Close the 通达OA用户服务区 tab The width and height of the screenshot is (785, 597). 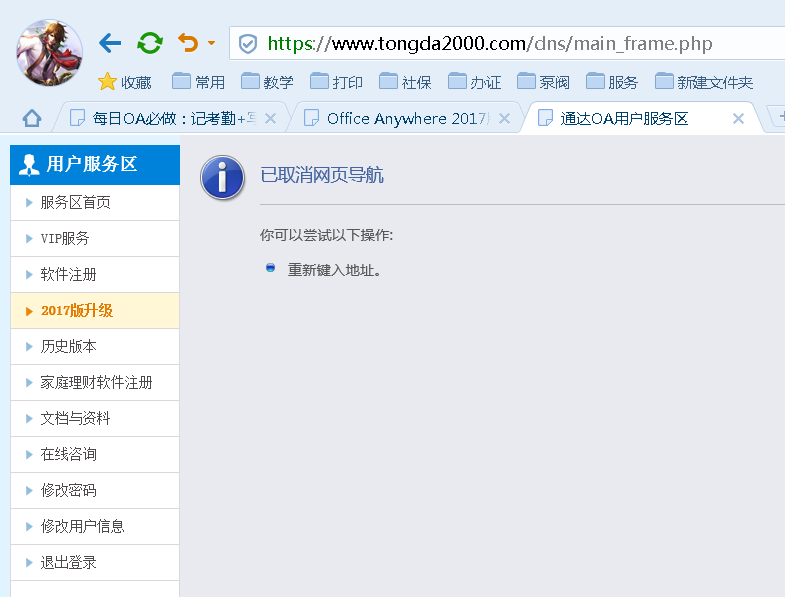click(738, 119)
